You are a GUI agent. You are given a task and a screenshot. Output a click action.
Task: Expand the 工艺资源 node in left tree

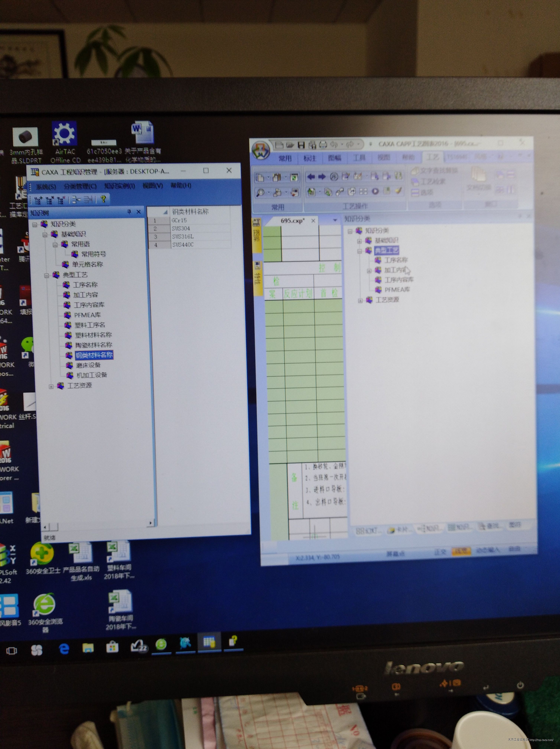click(x=51, y=386)
